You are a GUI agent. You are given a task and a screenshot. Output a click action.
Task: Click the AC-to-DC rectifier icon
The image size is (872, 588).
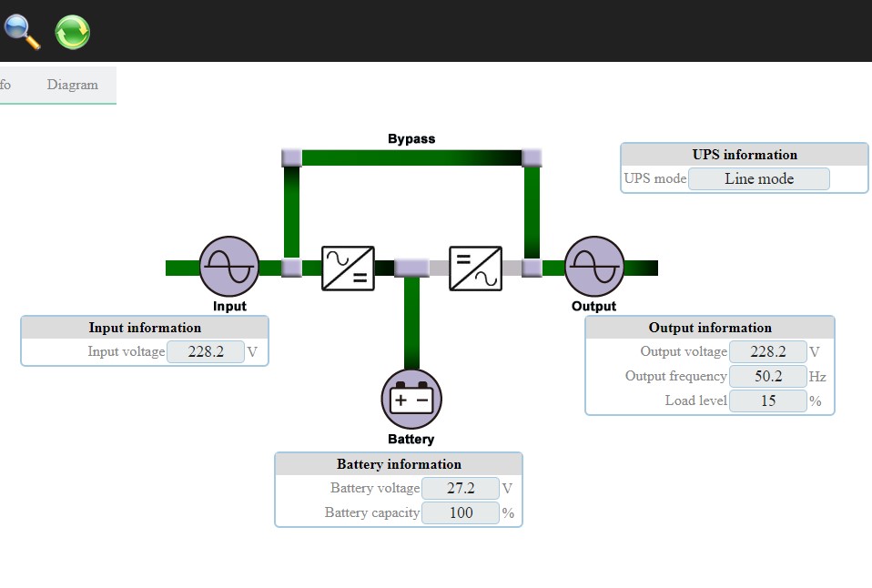348,269
